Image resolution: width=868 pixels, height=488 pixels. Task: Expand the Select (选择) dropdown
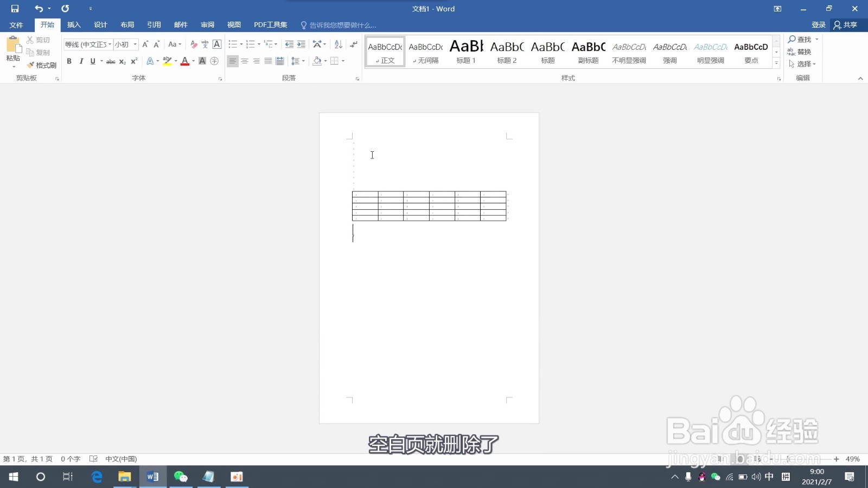[803, 64]
